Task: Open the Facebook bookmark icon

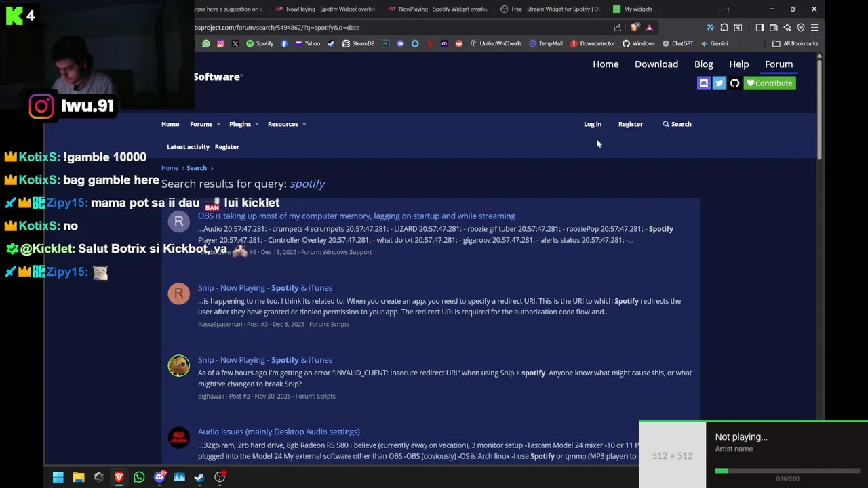Action: (x=283, y=43)
